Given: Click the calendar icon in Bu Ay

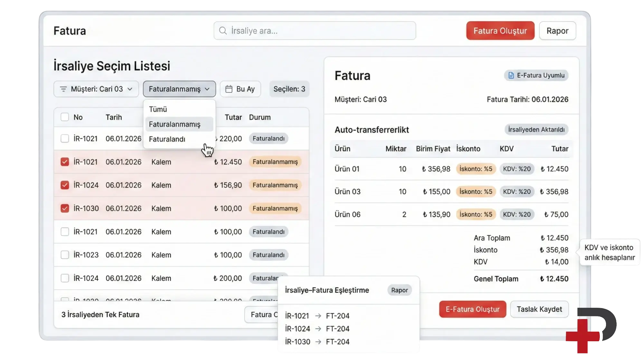Looking at the screenshot, I should [x=229, y=89].
